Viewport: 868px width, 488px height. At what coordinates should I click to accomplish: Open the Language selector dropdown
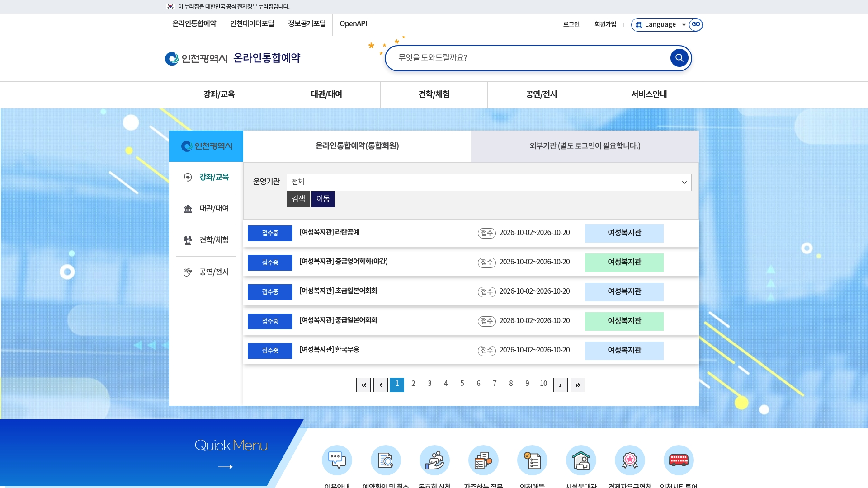tap(661, 25)
